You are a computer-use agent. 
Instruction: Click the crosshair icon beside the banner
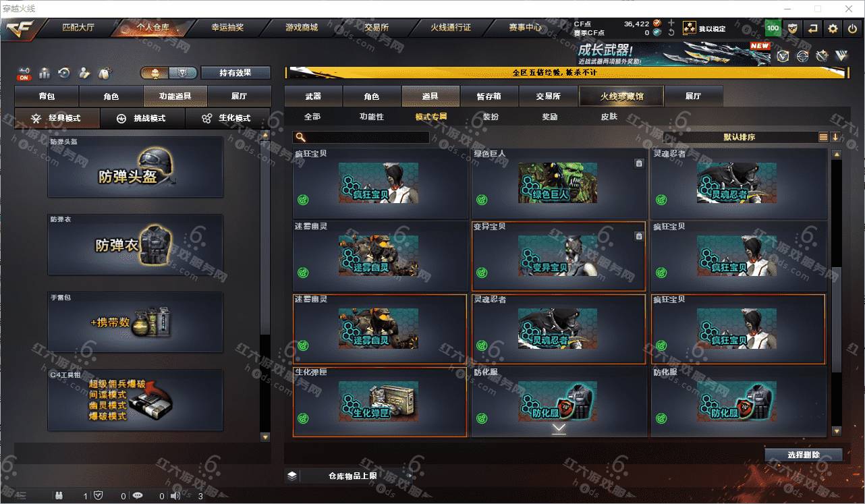[802, 57]
